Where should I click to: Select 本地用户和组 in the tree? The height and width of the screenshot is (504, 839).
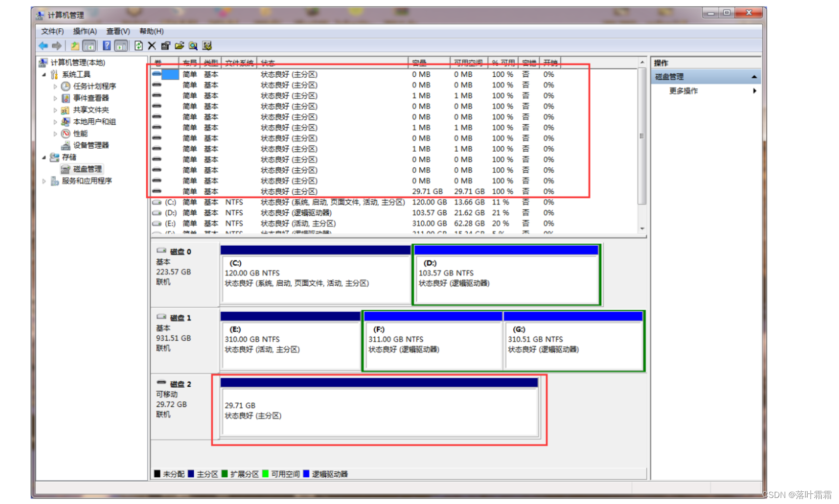pyautogui.click(x=95, y=122)
